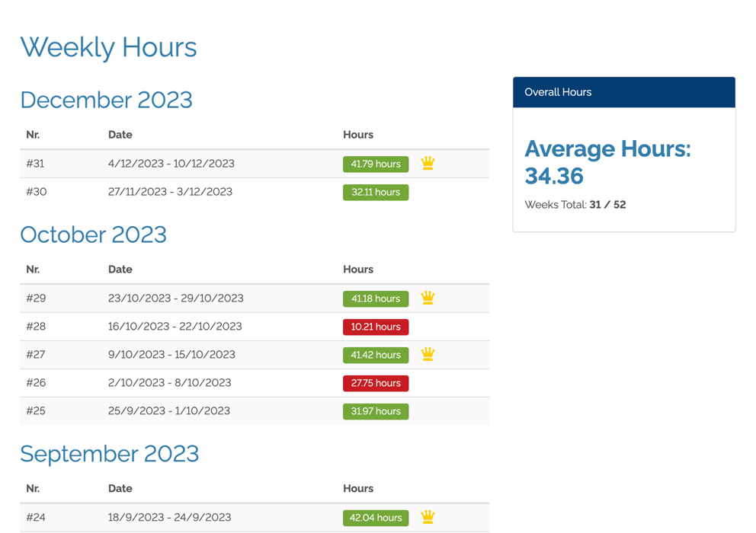The height and width of the screenshot is (533, 756).
Task: Click the green 32.11 hours badge
Action: pos(376,192)
